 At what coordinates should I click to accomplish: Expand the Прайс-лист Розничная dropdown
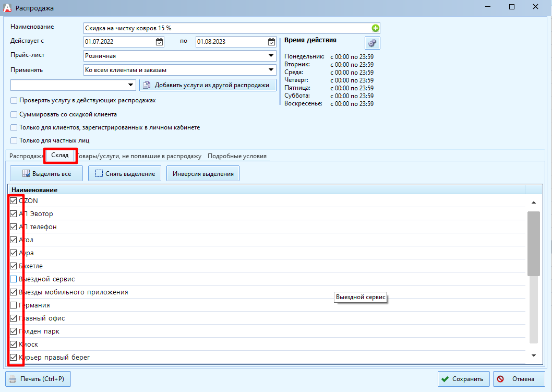tap(271, 56)
